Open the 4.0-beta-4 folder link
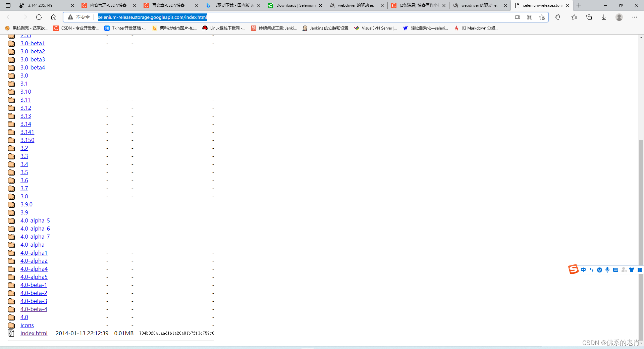Screen dimensions: 644x349 34,309
